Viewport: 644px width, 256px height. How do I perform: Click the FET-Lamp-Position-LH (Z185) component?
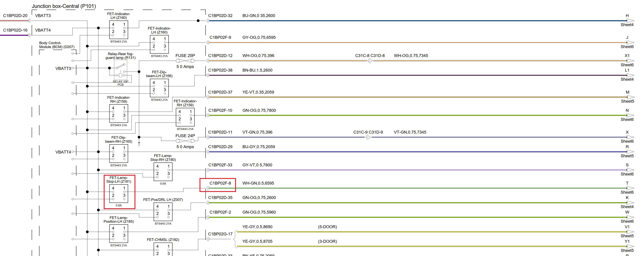(119, 234)
